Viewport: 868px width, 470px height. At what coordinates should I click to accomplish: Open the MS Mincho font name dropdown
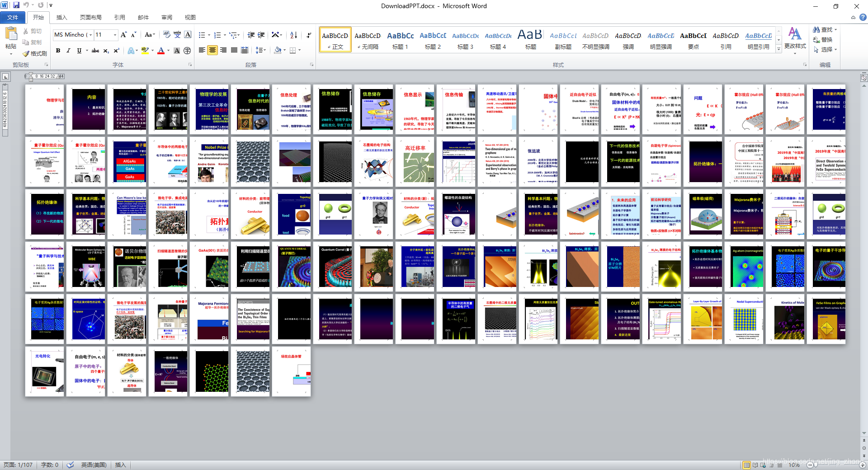[90, 35]
